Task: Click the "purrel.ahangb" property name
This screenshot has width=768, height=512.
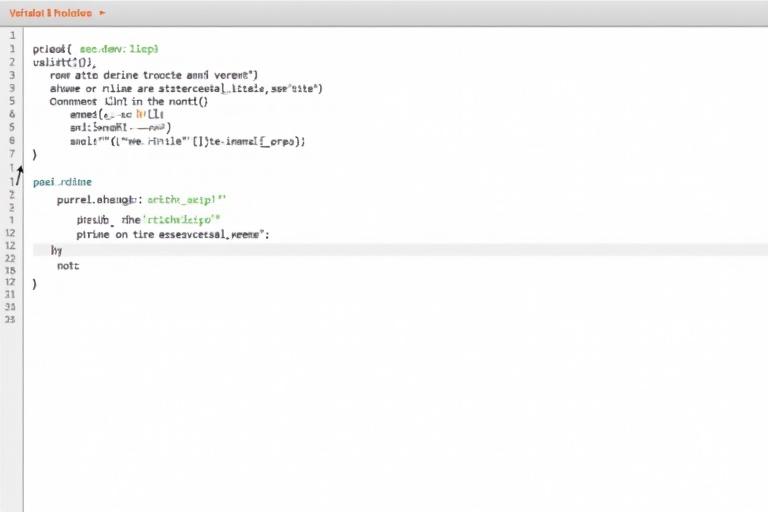Action: (x=97, y=199)
